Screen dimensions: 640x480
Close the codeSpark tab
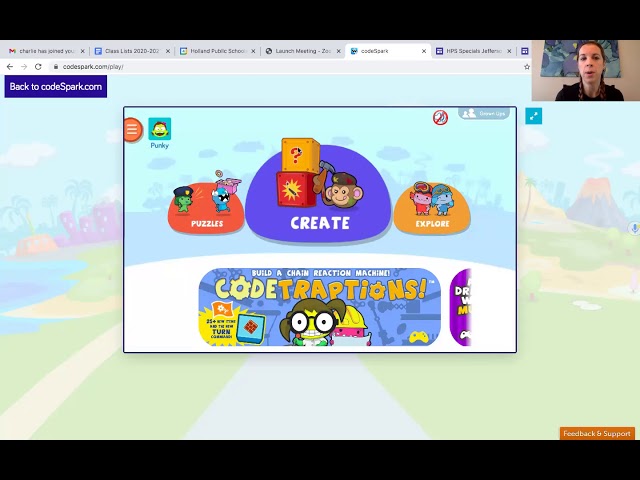pos(424,51)
